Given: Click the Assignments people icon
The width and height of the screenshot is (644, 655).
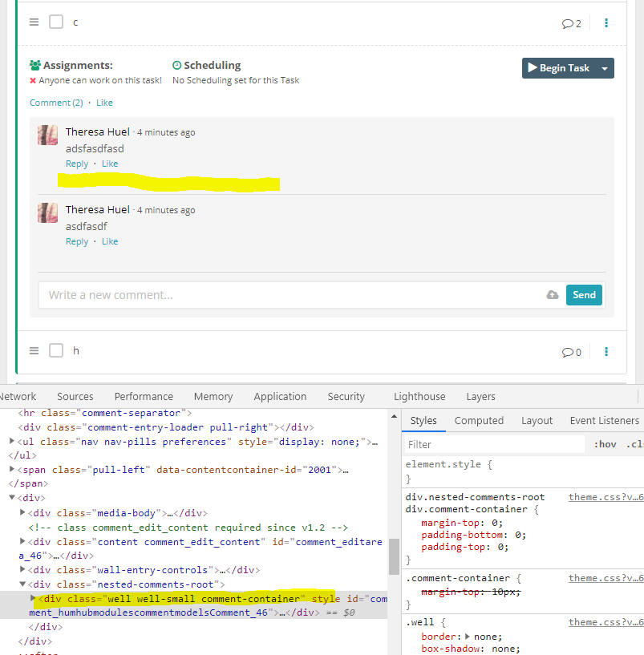Looking at the screenshot, I should [35, 65].
